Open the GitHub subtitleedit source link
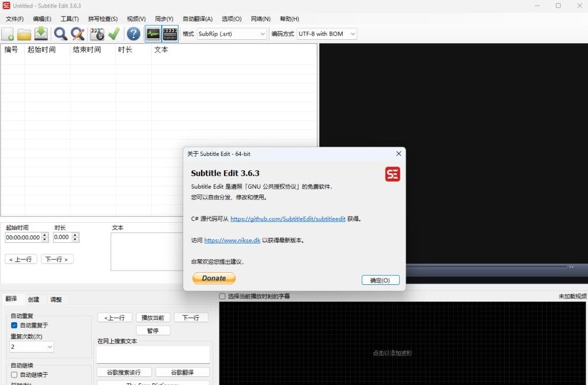 tap(287, 219)
